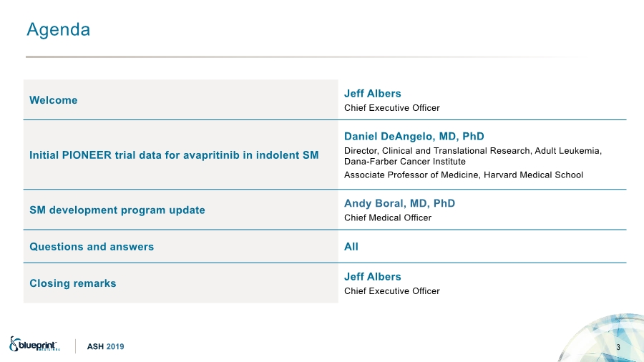This screenshot has height=362, width=644.
Task: Click Daniel DeAngelo, MD, PhD name
Action: click(414, 136)
